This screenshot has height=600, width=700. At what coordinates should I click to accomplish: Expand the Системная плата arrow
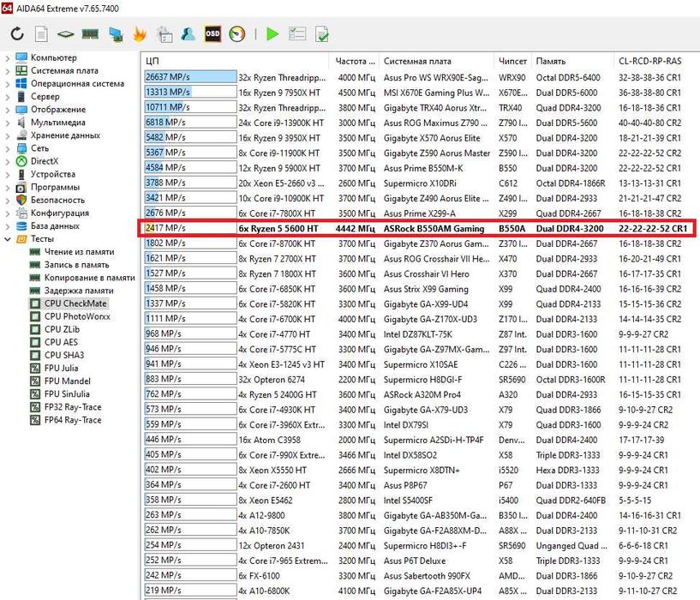(7, 71)
